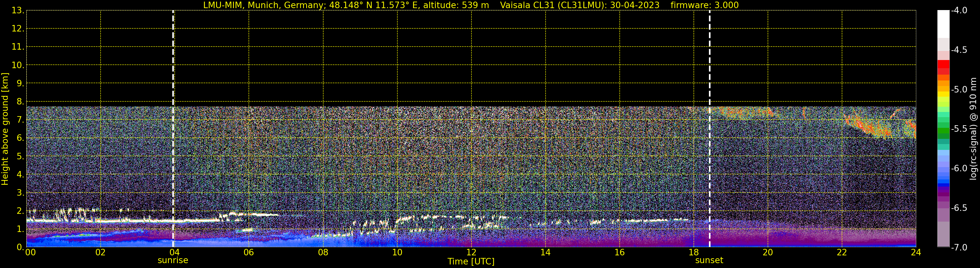Click the '2.' height axis tick label
The image size is (980, 268).
[x=20, y=211]
